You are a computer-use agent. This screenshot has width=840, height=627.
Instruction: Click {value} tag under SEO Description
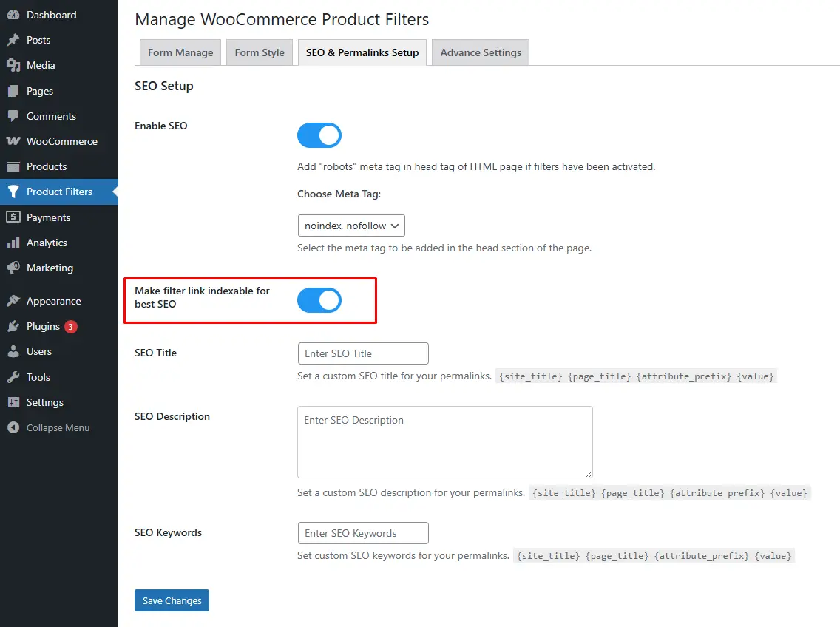pyautogui.click(x=788, y=493)
